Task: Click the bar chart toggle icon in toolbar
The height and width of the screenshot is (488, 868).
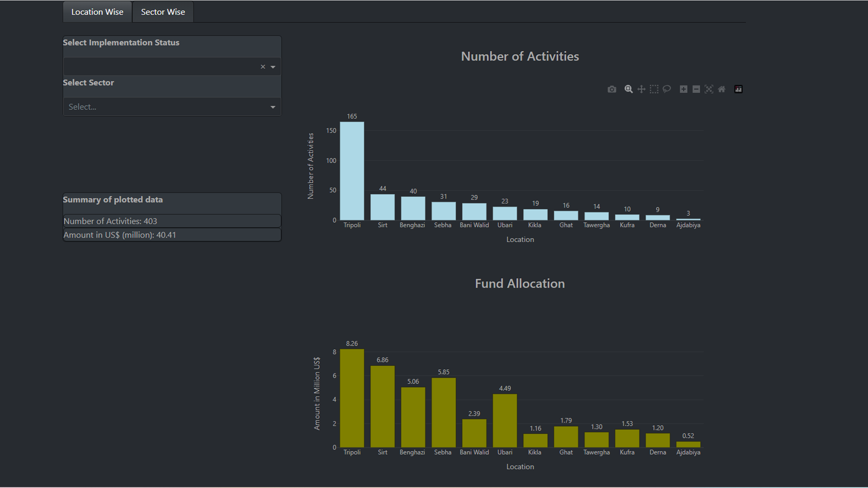Action: point(739,89)
